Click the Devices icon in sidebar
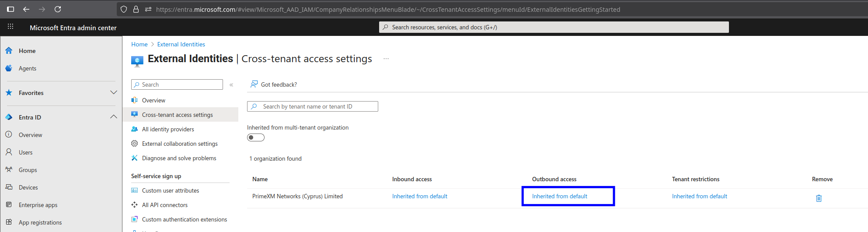 (9, 187)
